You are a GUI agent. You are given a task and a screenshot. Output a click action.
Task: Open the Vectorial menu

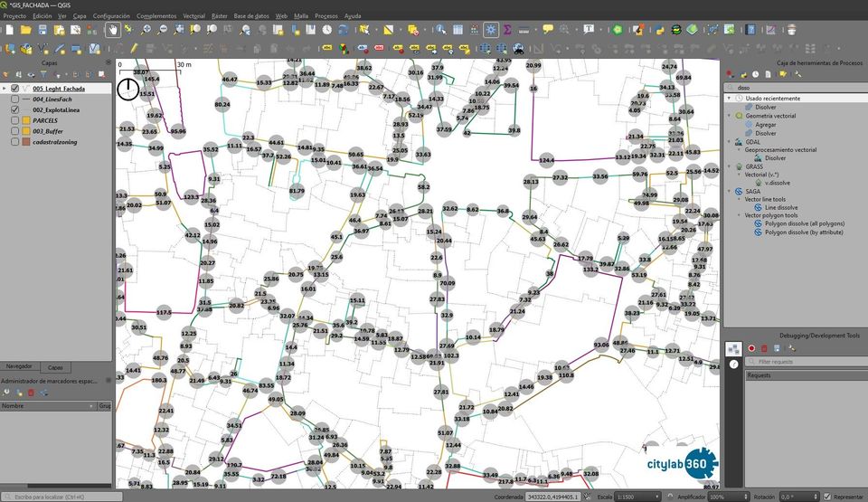(193, 16)
